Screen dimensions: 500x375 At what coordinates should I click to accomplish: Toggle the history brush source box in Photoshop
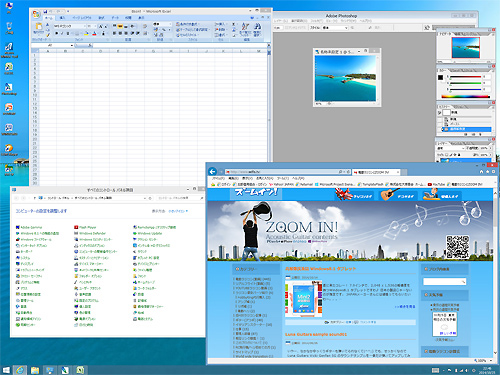[x=440, y=113]
